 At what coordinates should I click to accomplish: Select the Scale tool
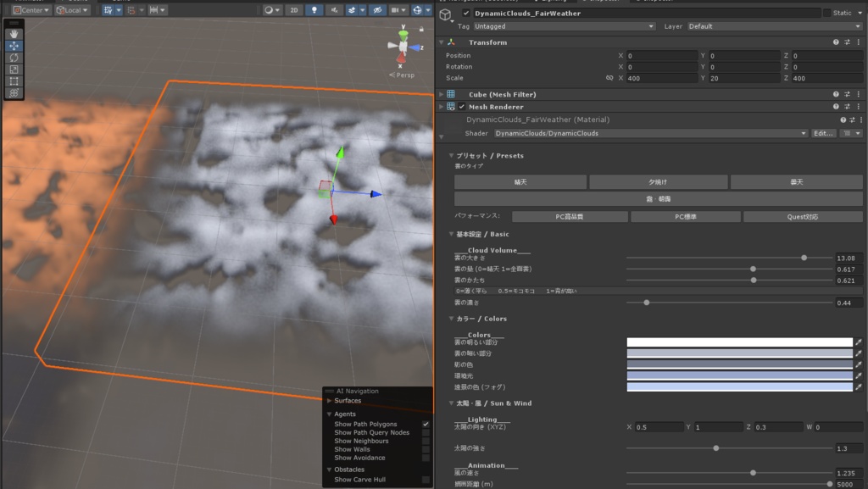pyautogui.click(x=14, y=69)
